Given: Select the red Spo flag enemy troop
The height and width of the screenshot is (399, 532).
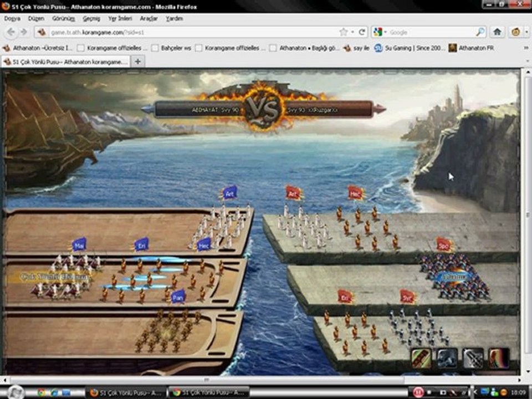Looking at the screenshot, I should point(444,245).
